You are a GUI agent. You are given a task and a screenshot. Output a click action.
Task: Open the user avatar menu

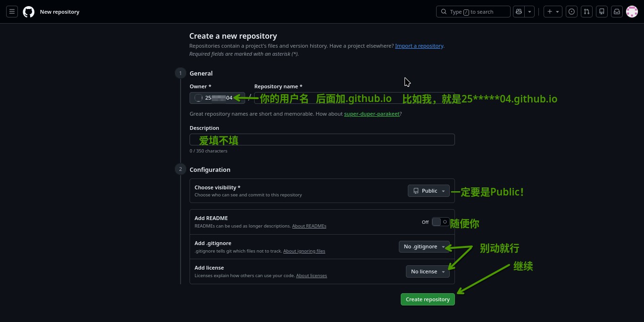(632, 12)
